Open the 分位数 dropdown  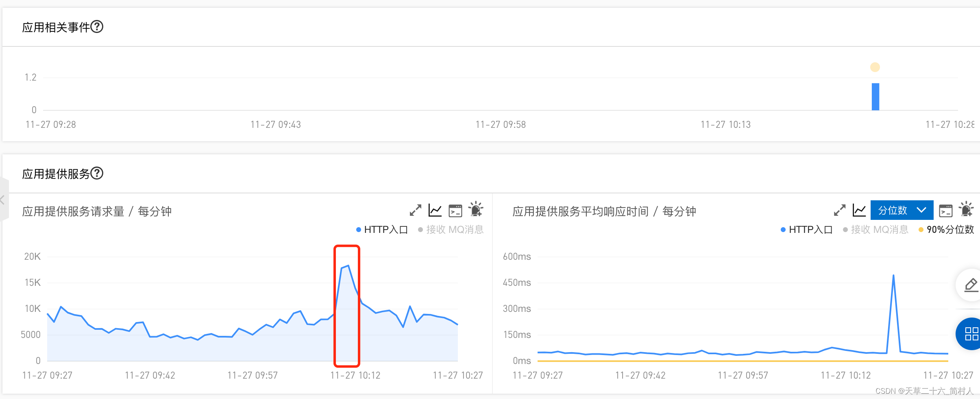(902, 210)
